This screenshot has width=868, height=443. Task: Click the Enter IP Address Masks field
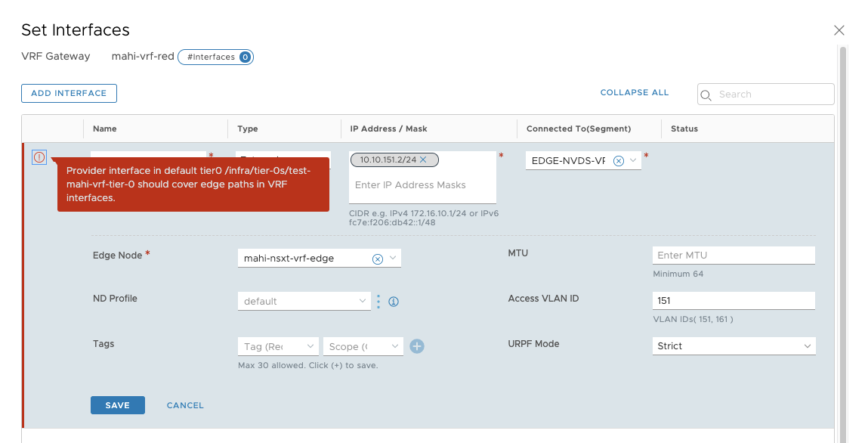[422, 185]
